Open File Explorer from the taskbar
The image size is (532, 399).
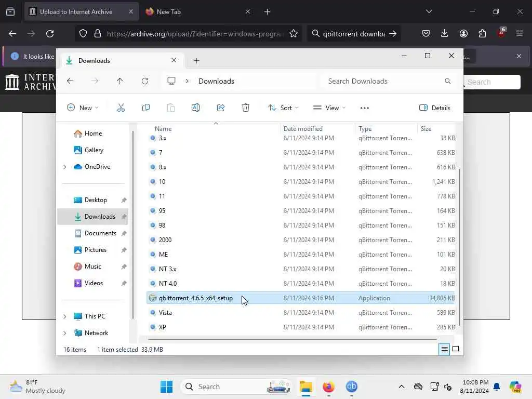pos(305,387)
